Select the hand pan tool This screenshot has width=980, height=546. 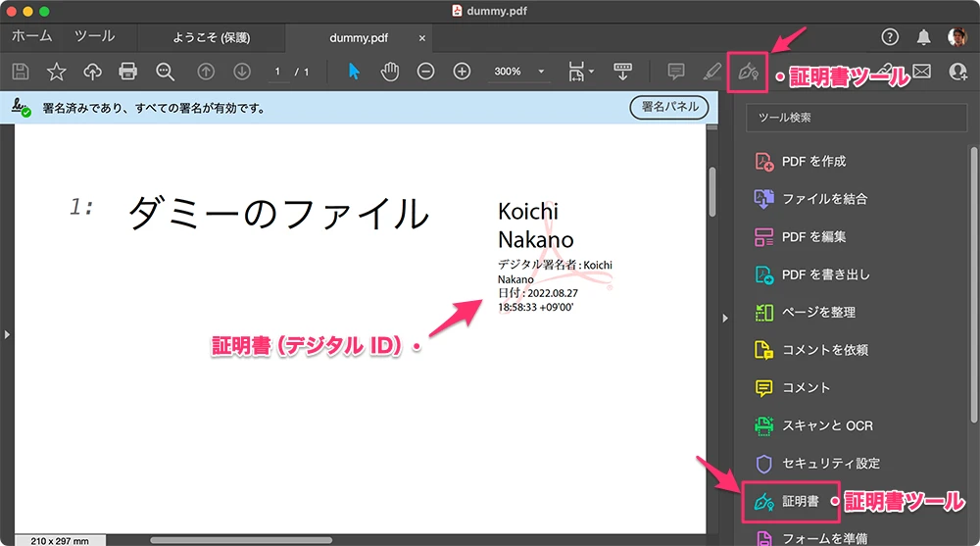[389, 72]
